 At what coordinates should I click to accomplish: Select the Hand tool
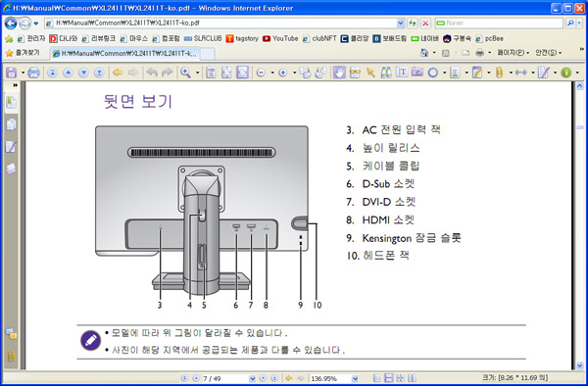pyautogui.click(x=339, y=72)
